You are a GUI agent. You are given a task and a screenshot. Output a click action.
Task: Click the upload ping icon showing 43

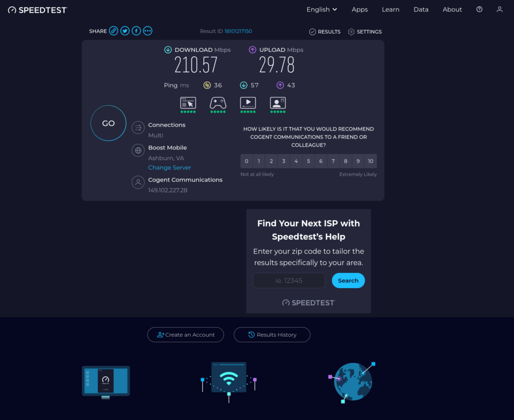280,85
